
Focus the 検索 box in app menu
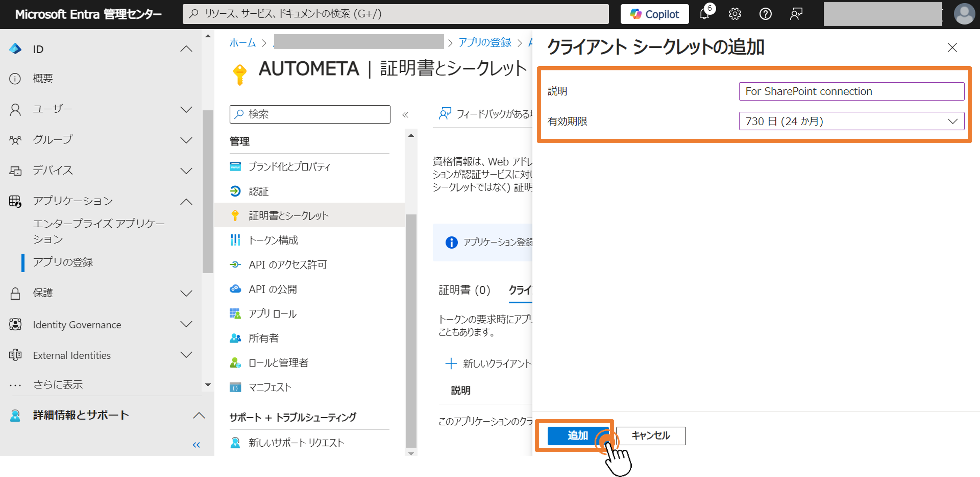pos(310,114)
